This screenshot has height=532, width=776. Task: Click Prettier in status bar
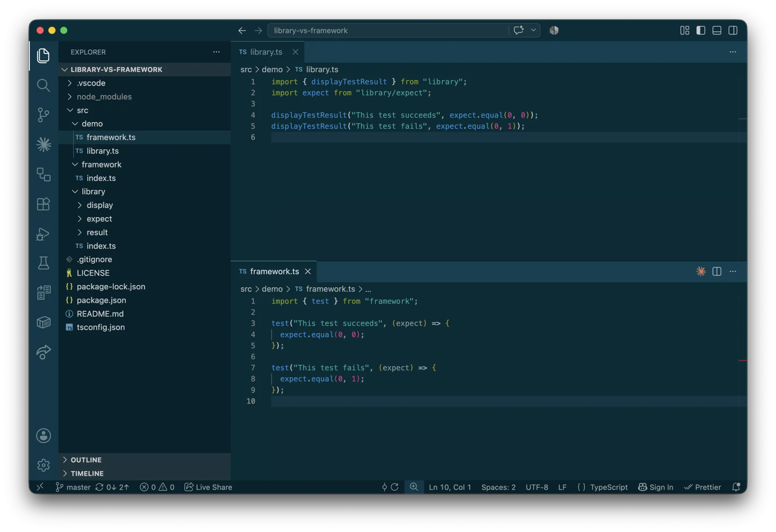[x=703, y=487]
